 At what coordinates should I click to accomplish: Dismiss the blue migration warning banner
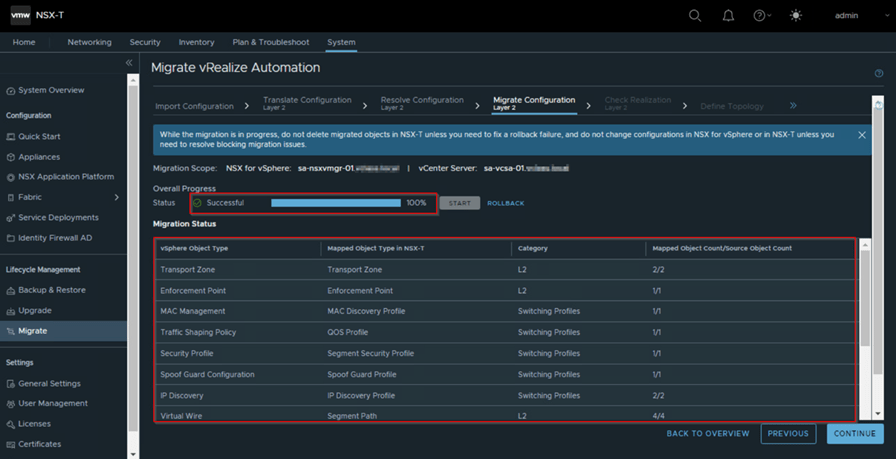[x=862, y=135]
